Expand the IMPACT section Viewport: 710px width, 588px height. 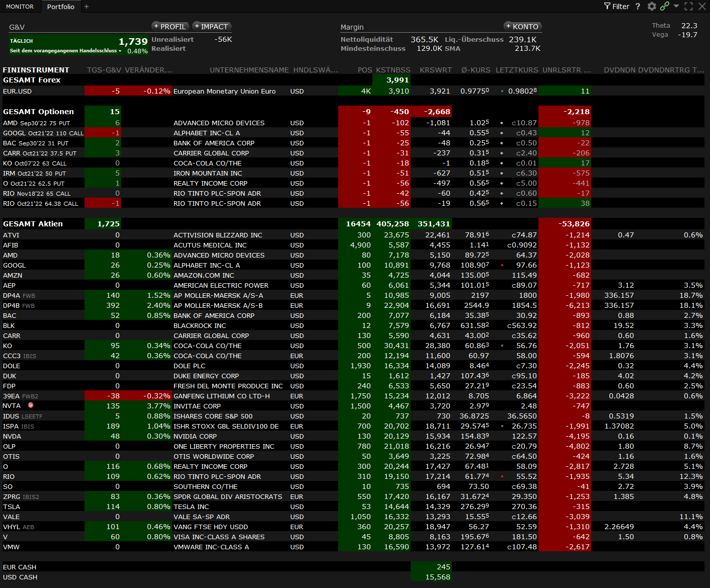212,27
